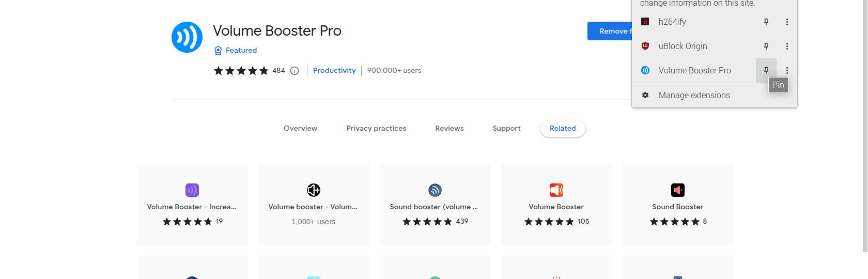Open the Privacy practices tab
The width and height of the screenshot is (868, 279).
click(x=376, y=129)
